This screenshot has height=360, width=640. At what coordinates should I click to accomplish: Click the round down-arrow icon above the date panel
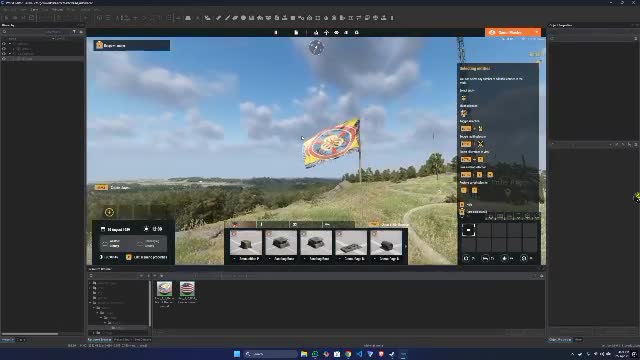tap(109, 212)
